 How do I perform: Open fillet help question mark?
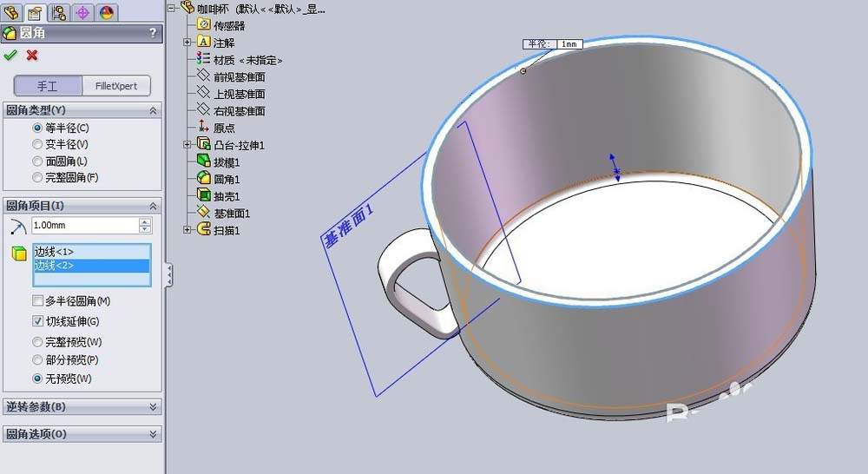[x=153, y=33]
